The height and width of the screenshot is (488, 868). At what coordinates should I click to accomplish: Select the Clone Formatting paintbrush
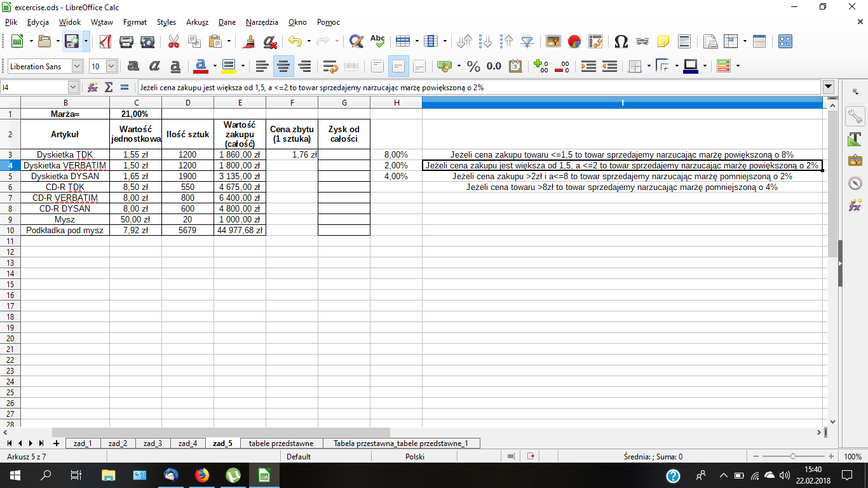250,42
